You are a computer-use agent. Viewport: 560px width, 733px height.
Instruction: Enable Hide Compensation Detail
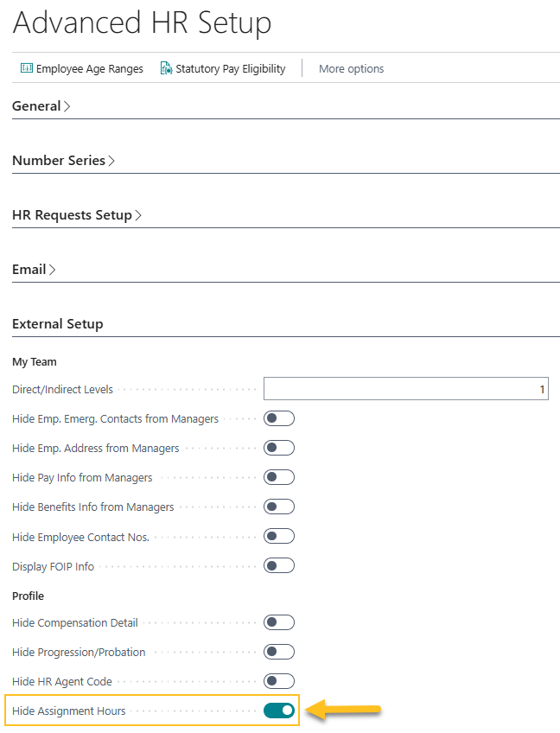pyautogui.click(x=278, y=621)
